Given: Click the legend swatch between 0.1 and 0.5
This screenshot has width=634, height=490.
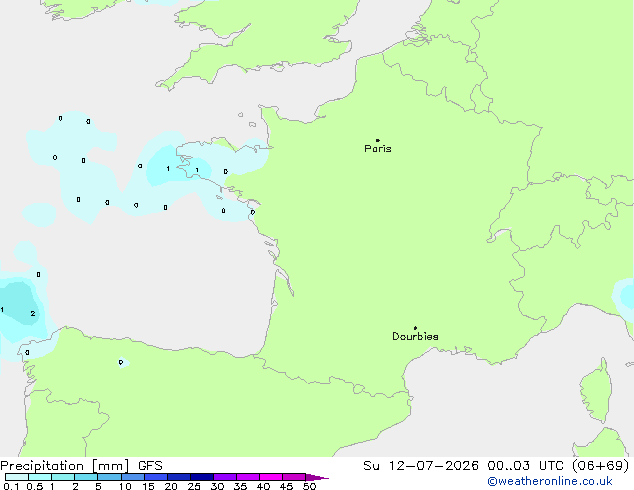Looking at the screenshot, I should tap(17, 477).
